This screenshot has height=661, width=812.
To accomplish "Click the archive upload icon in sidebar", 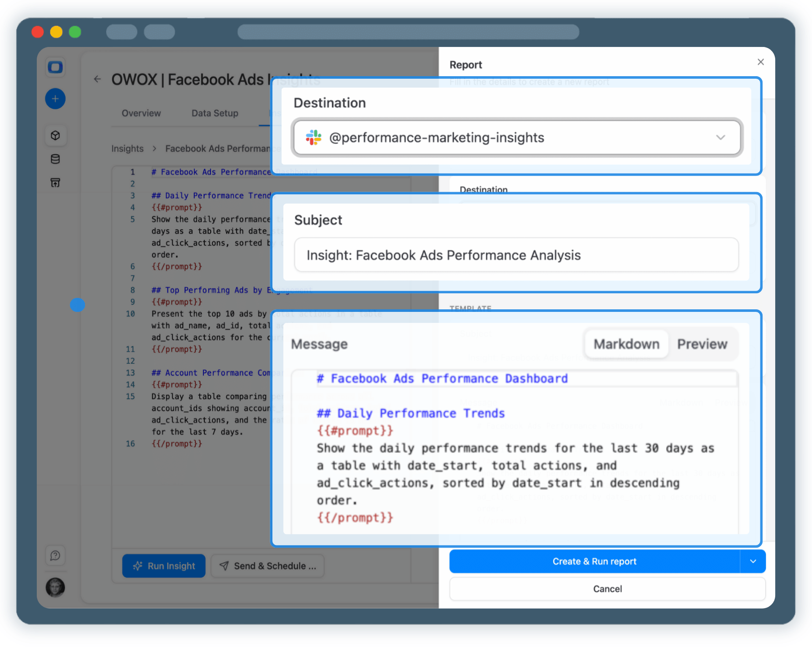I will (x=55, y=182).
